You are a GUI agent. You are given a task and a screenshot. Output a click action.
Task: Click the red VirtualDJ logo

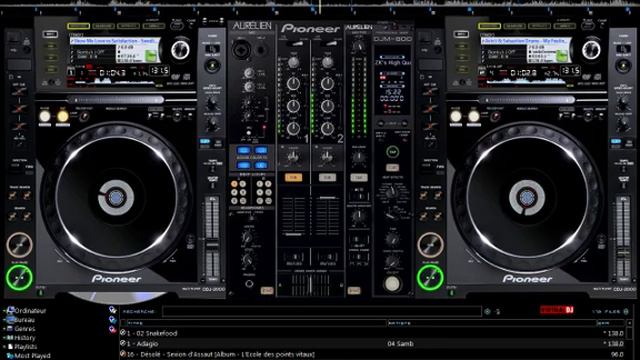(557, 310)
